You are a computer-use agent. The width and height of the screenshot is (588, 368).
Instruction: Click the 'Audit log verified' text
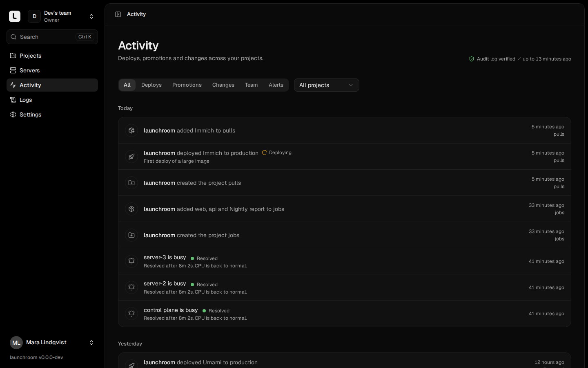496,59
